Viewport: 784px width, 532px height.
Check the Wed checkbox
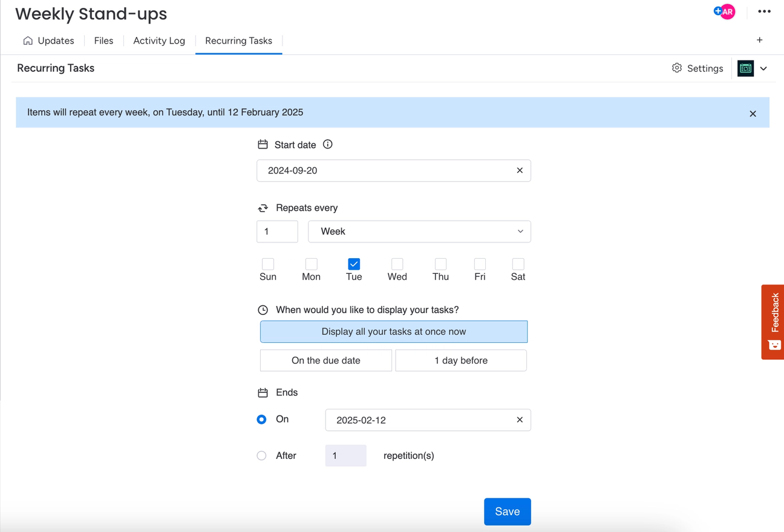point(397,264)
